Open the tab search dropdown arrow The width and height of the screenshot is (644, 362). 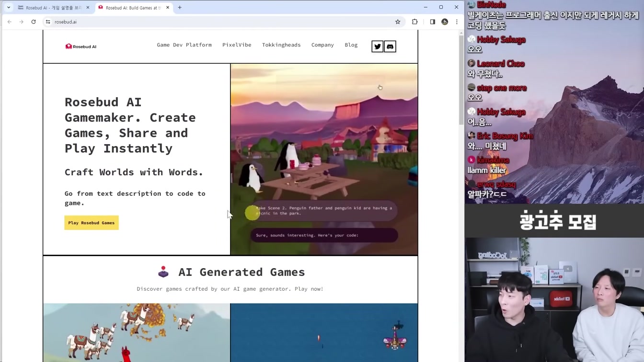(9, 8)
